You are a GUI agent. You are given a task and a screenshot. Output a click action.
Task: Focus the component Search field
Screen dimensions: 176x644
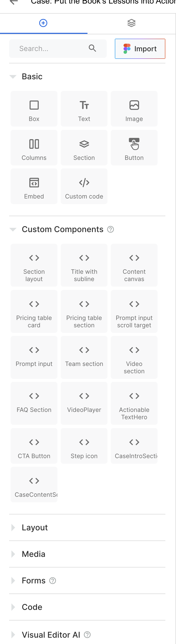[53, 48]
